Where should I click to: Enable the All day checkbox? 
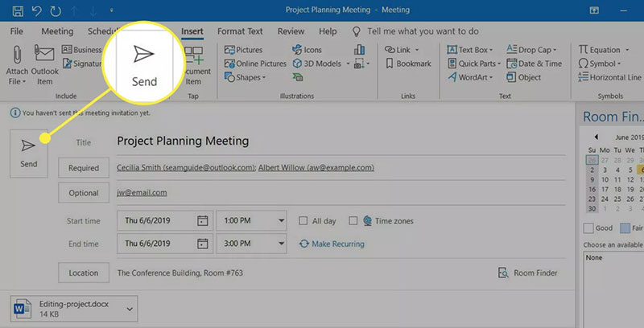tap(303, 221)
